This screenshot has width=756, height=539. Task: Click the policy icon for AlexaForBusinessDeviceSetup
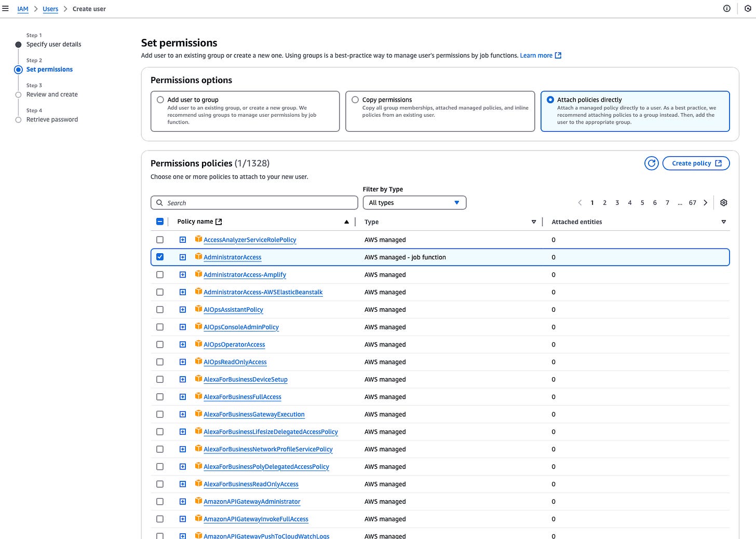(x=198, y=379)
